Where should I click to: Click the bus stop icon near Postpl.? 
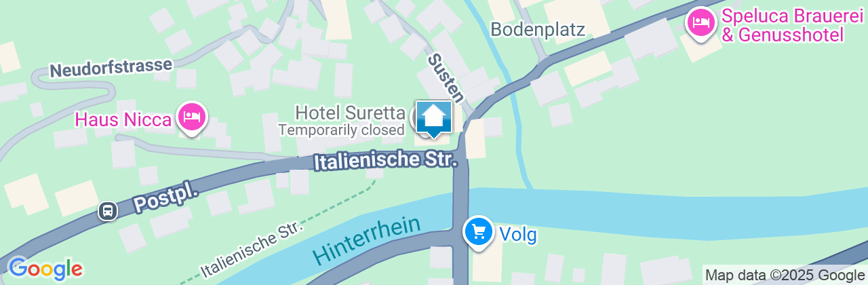point(107,210)
